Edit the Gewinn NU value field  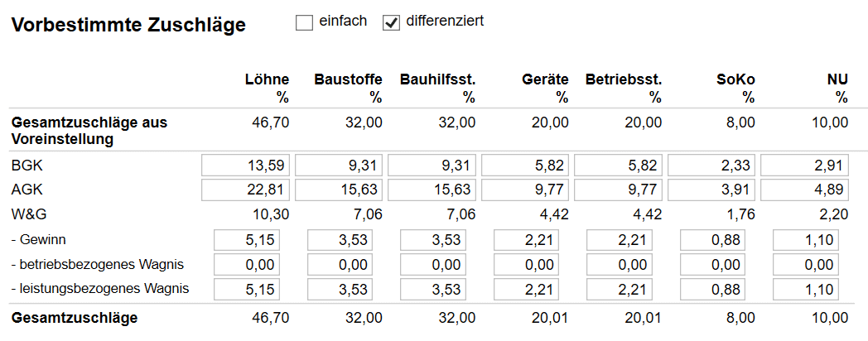tap(805, 240)
